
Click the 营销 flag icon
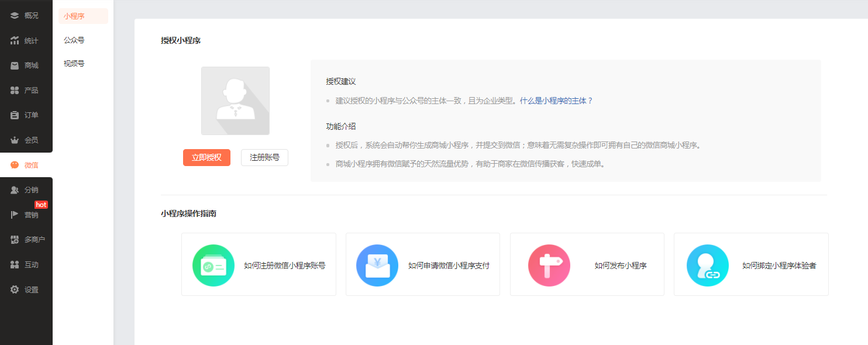click(15, 215)
